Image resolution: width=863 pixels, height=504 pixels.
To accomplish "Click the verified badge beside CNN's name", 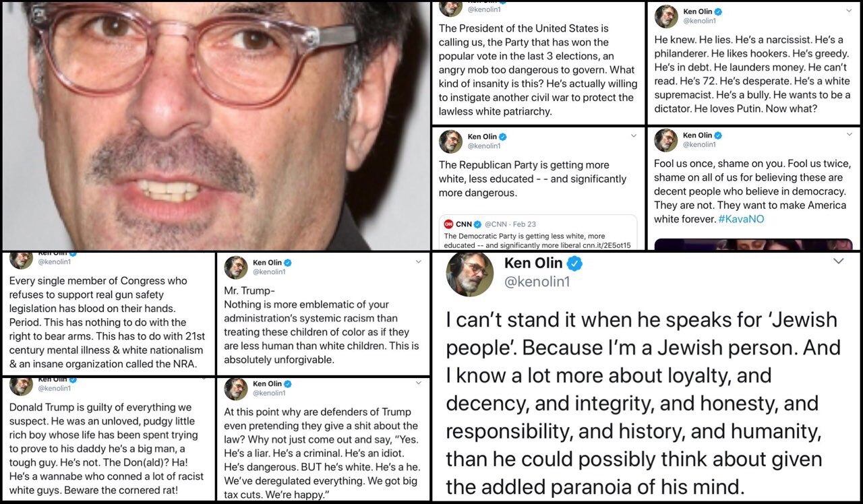I will point(477,224).
